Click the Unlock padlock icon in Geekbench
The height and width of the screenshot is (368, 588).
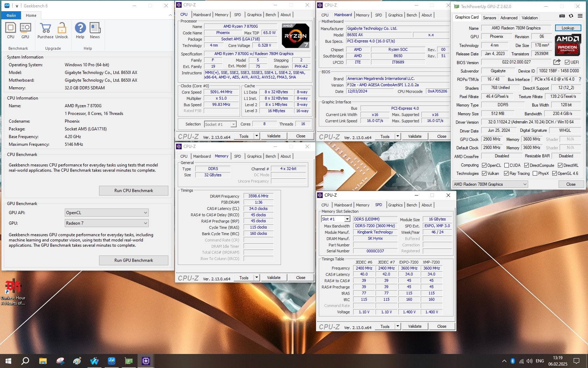click(62, 30)
